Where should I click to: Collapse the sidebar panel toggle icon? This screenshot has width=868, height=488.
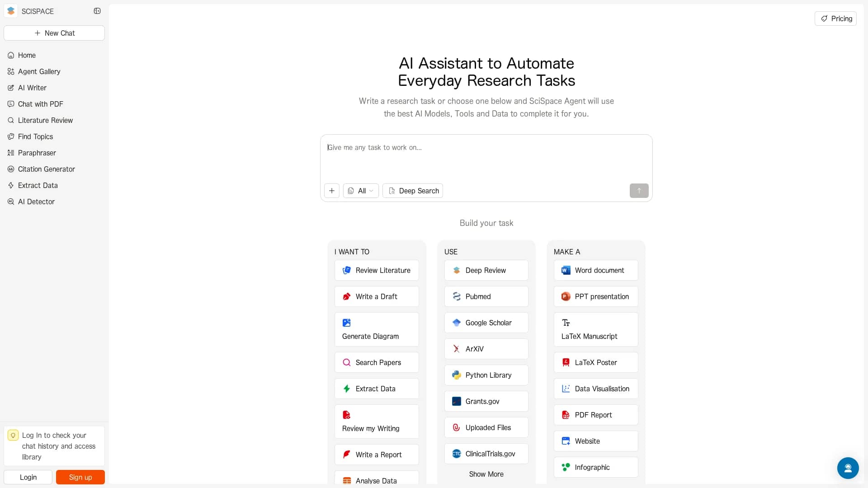click(x=97, y=11)
